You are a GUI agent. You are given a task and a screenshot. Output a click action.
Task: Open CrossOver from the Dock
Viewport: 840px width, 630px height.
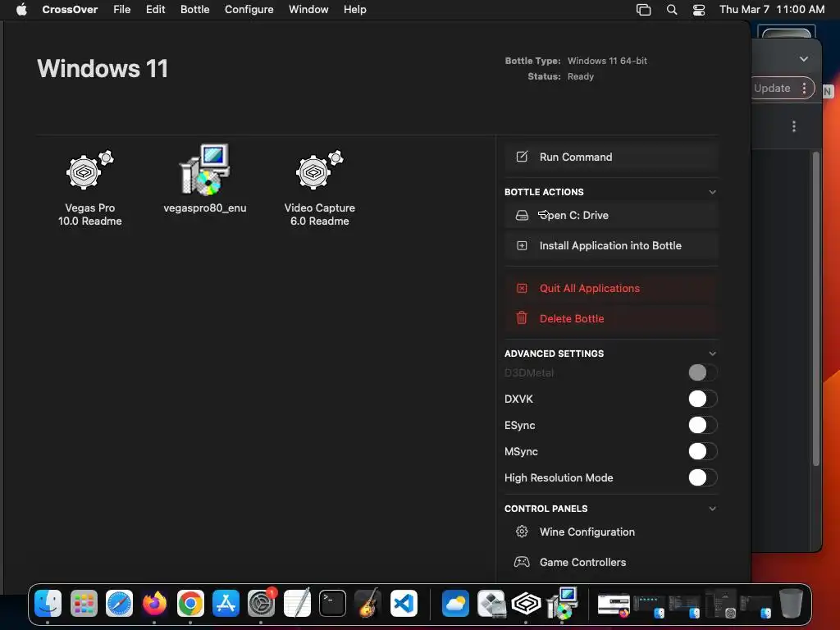[x=526, y=603]
